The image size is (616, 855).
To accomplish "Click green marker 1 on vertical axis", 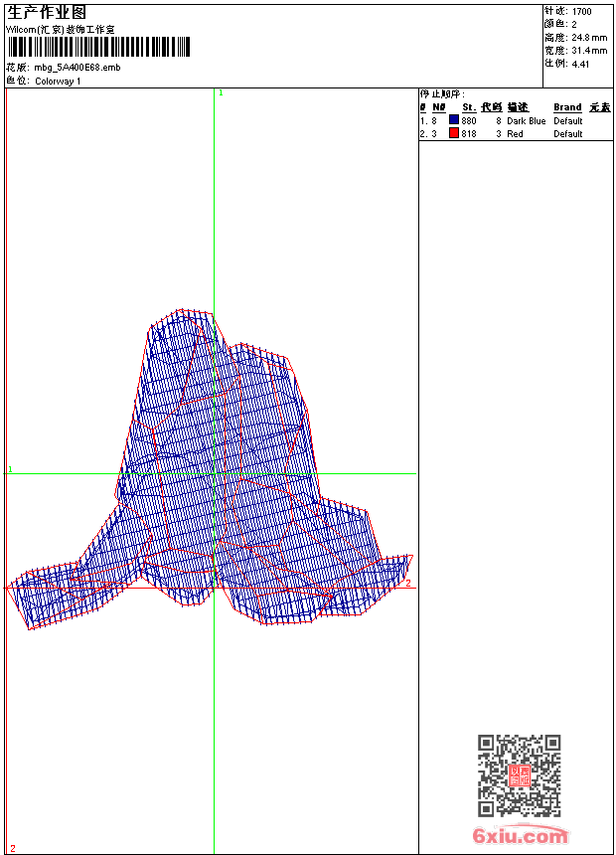I will (221, 93).
